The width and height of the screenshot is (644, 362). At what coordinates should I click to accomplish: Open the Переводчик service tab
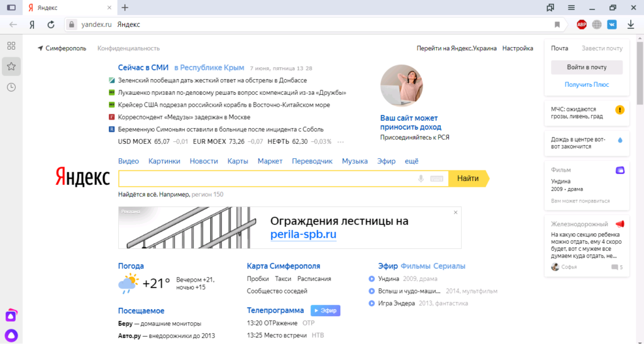(312, 162)
